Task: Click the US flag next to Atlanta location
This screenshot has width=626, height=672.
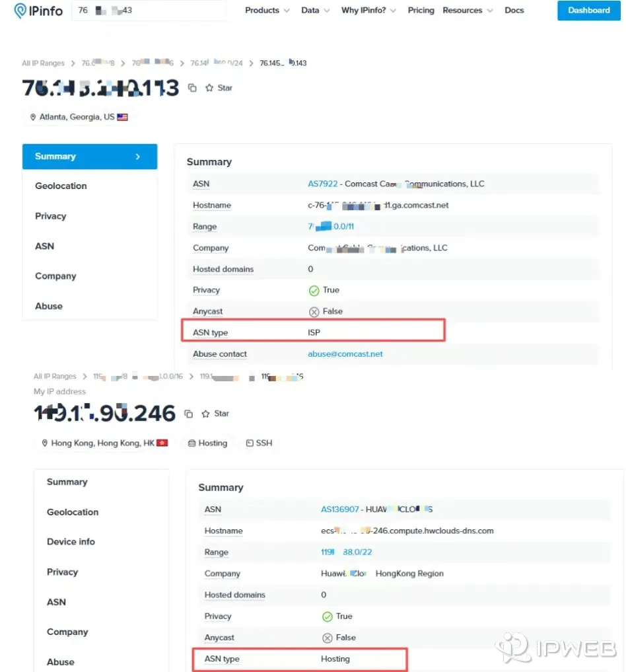Action: pos(122,116)
